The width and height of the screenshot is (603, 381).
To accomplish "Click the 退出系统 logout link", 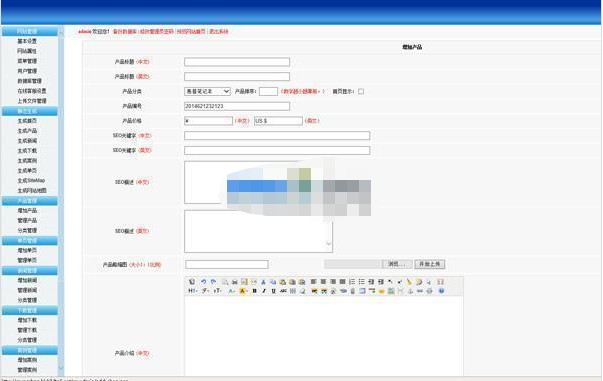I will click(x=218, y=32).
